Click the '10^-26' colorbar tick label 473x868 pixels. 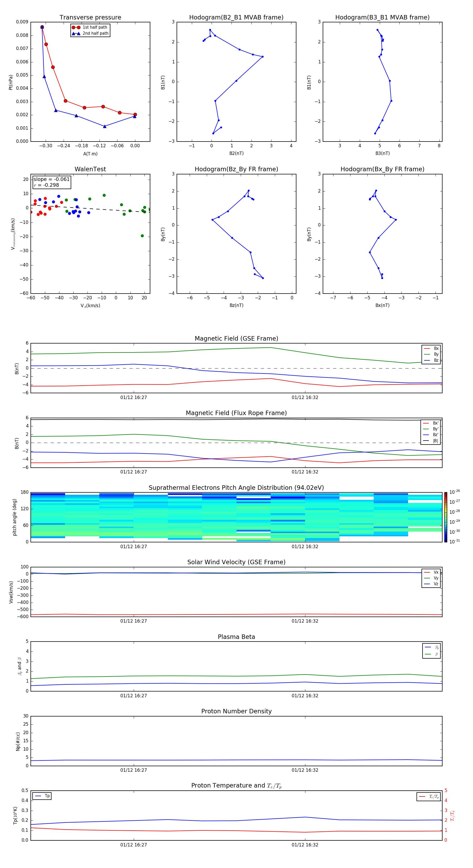coord(455,492)
